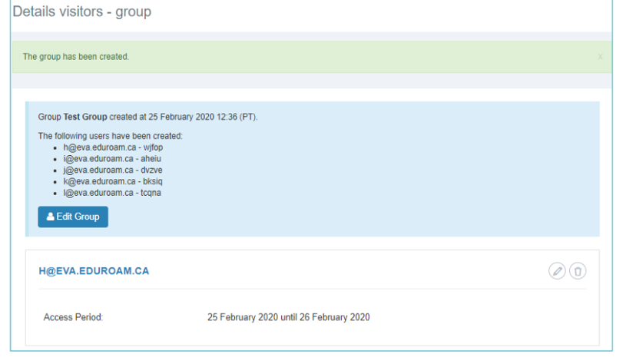Click 'The group has been created.' message text
Screen dimensions: 636x364
[x=76, y=57]
